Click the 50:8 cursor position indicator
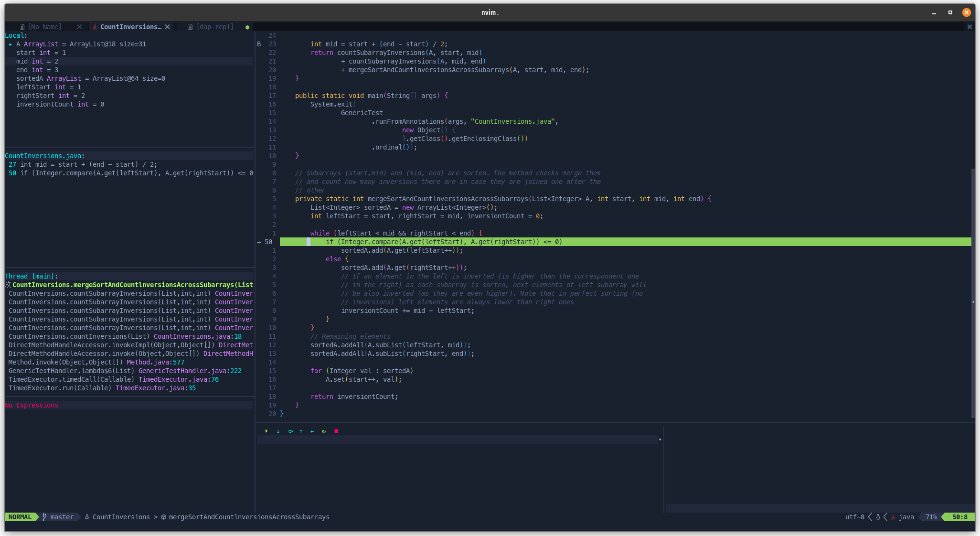Viewport: 980px width, 536px height. [x=960, y=517]
